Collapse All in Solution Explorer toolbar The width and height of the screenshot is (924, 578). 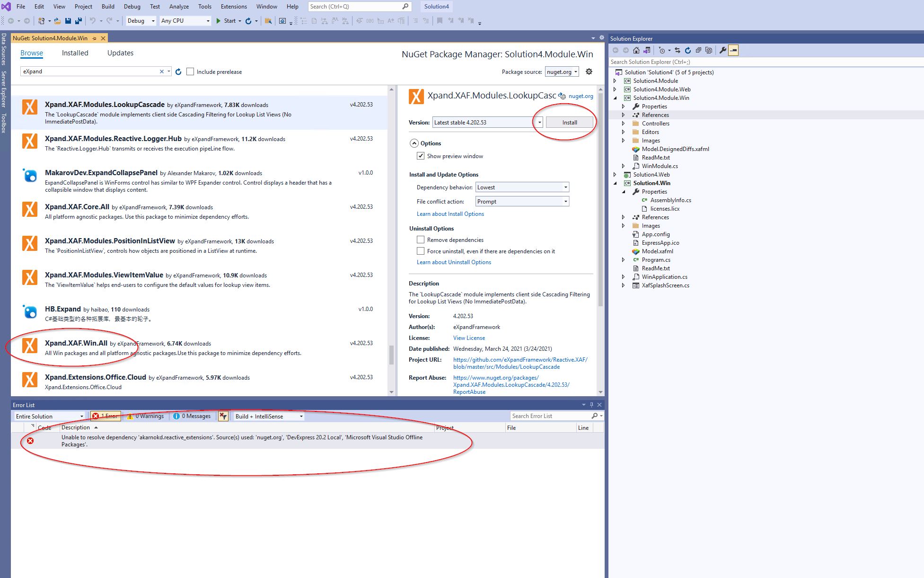[x=698, y=50]
